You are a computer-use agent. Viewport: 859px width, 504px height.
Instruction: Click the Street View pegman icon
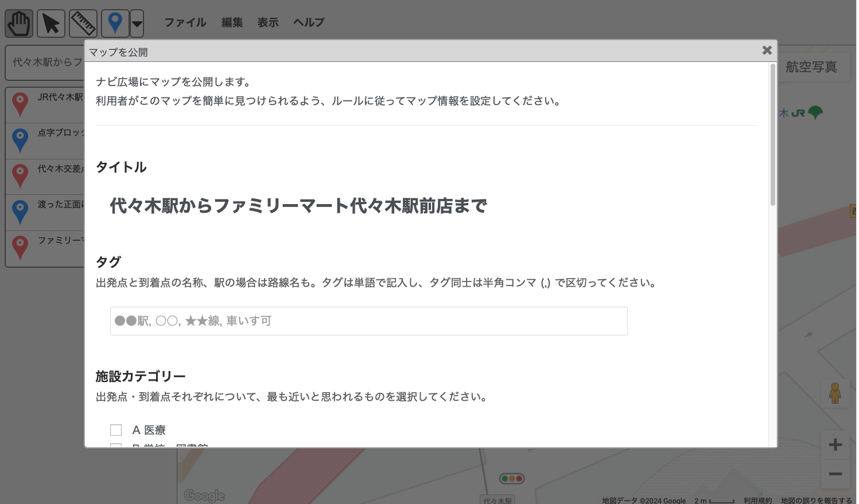[835, 393]
